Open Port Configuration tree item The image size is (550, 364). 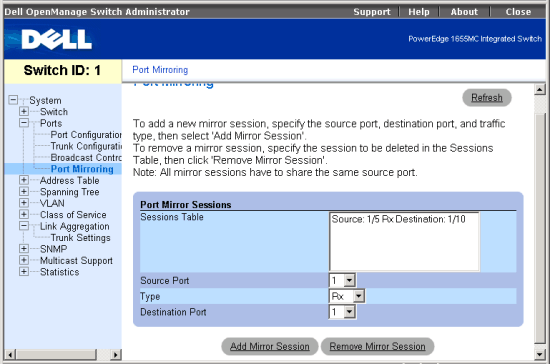86,135
